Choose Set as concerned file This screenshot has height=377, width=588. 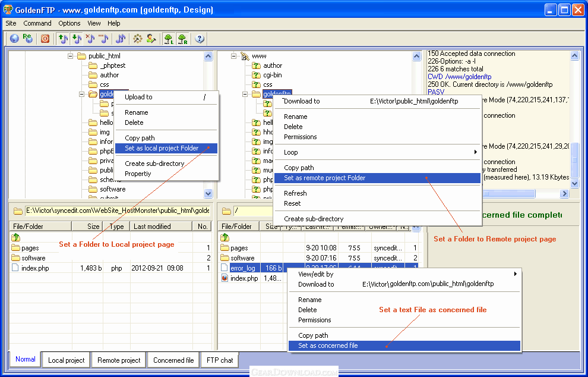tap(404, 346)
